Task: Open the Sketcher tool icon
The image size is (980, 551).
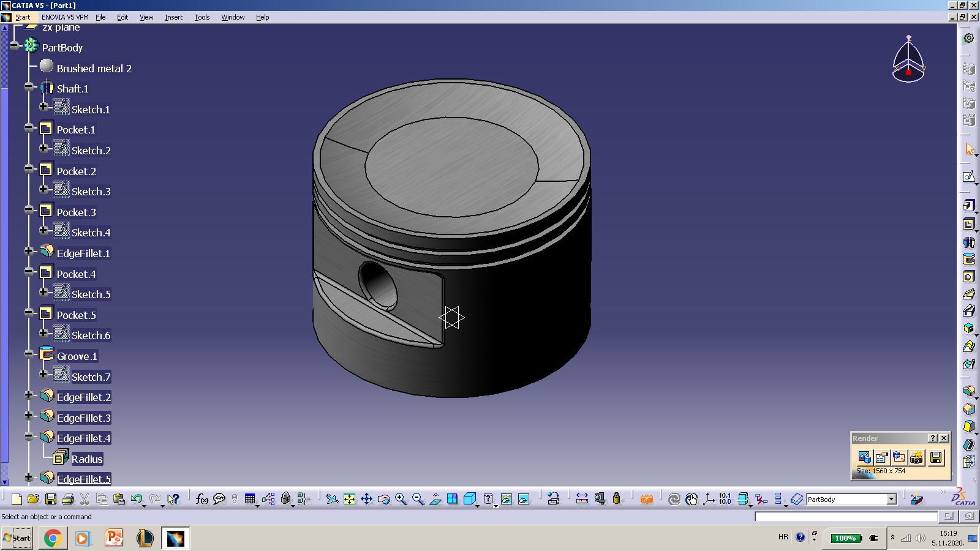Action: point(968,177)
